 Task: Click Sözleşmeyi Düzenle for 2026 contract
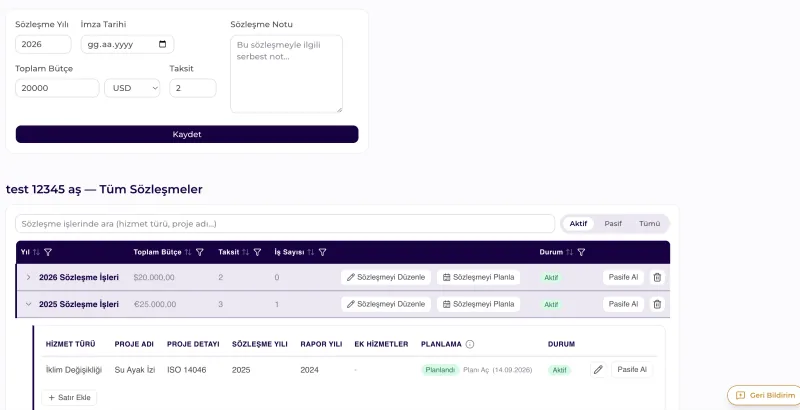point(386,277)
